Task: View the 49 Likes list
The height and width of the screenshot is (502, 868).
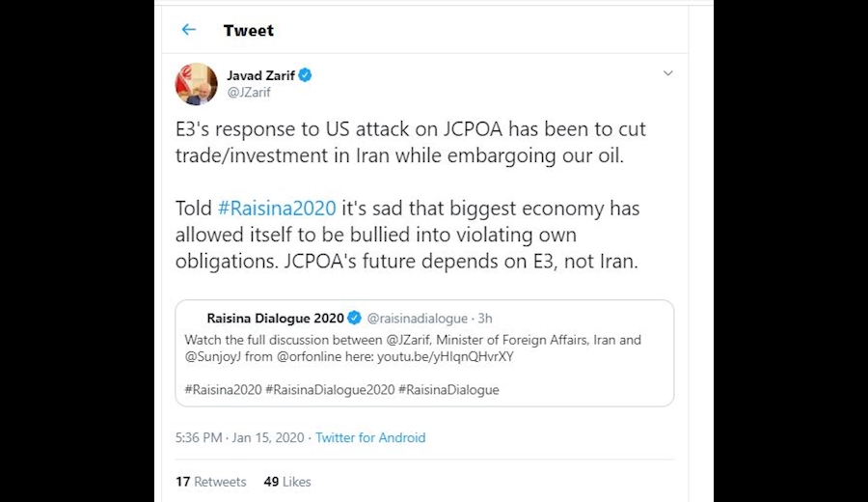Action: 286,482
